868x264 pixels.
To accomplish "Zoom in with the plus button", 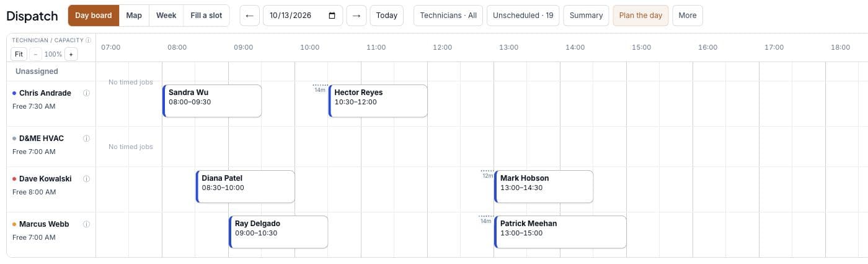I will [71, 54].
